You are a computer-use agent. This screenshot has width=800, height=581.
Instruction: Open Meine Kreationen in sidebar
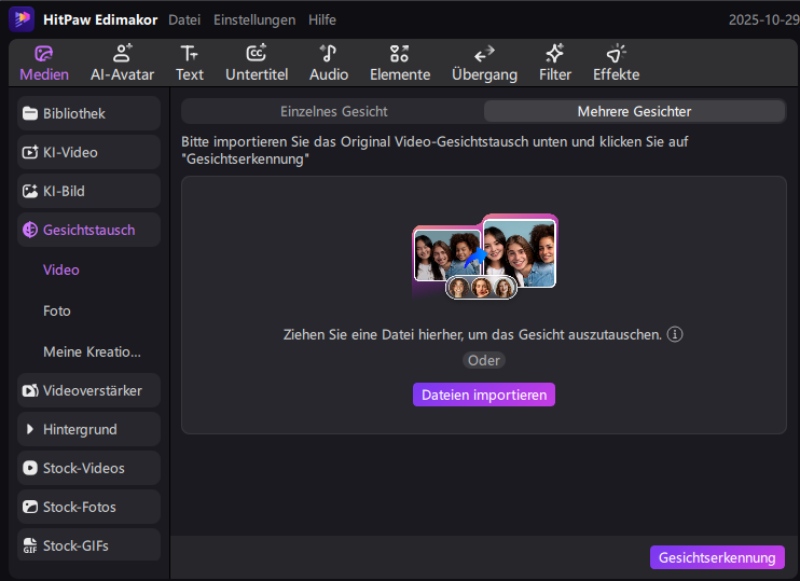pyautogui.click(x=91, y=352)
